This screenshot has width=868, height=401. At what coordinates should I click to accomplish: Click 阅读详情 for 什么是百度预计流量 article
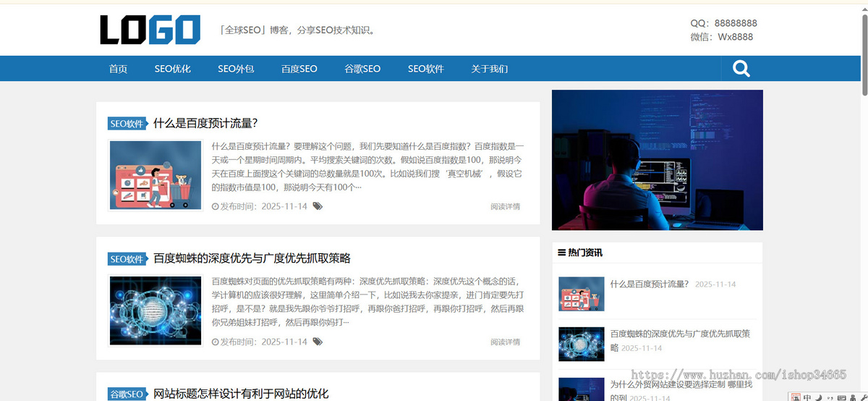(x=505, y=206)
